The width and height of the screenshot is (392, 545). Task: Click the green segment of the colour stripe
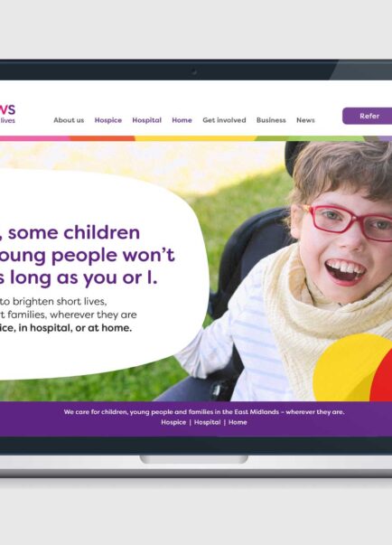point(309,138)
